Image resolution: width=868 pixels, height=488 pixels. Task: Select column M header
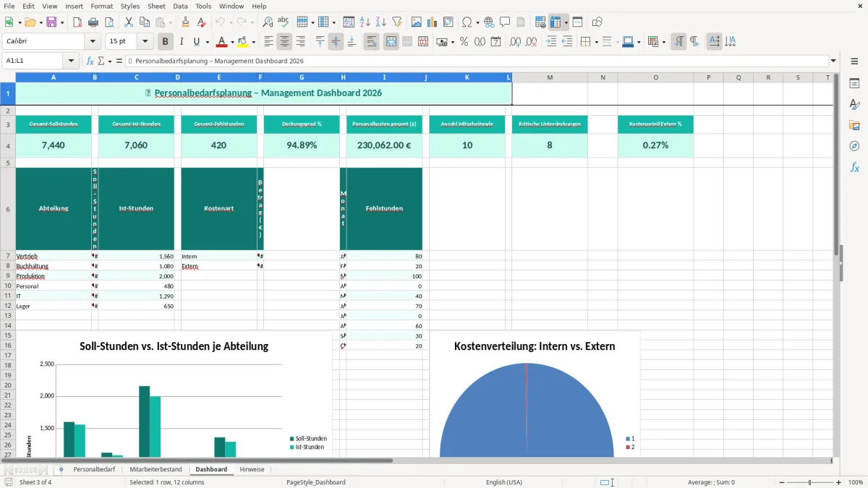[x=550, y=77]
